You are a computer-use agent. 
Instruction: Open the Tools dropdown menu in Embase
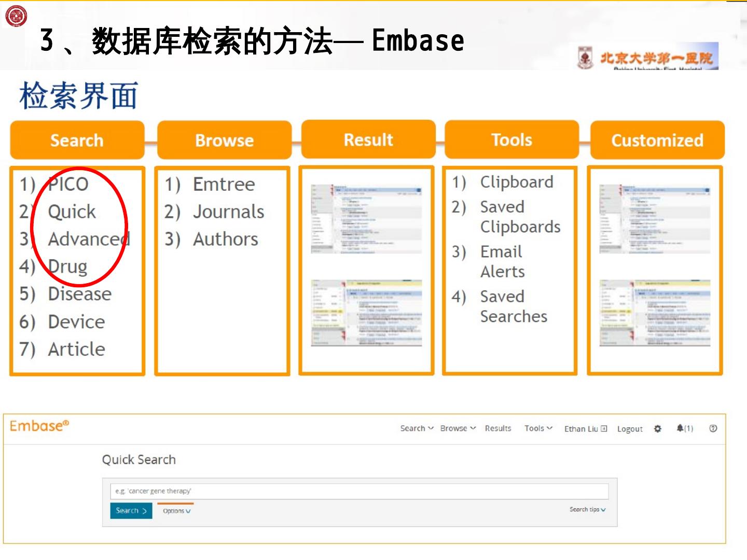pos(538,428)
